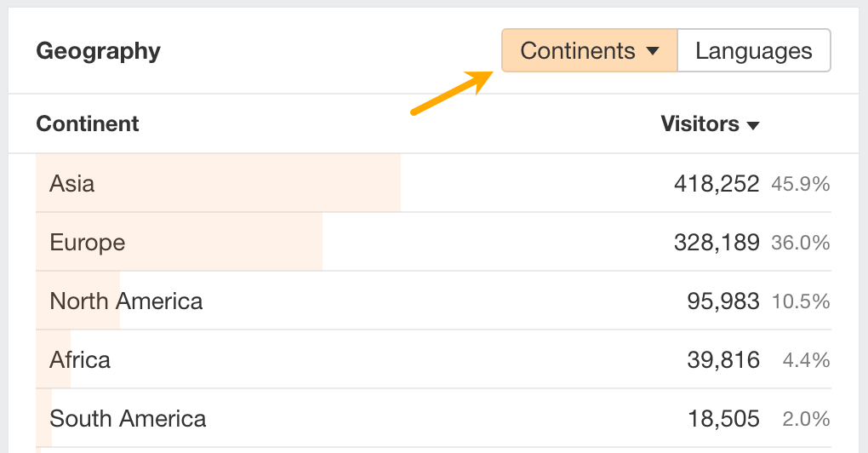Click Asia visitor count 418,252
The height and width of the screenshot is (453, 868).
point(717,184)
